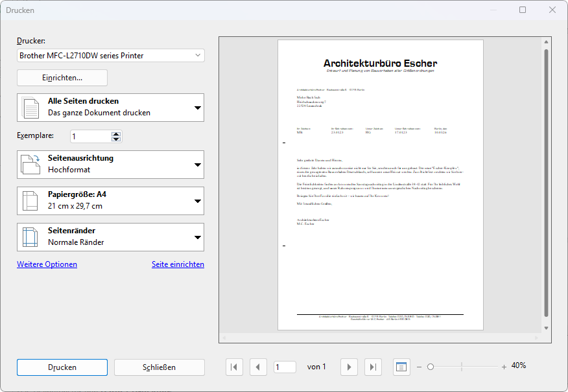
Task: Close the dialog with Schließen
Action: tap(159, 367)
